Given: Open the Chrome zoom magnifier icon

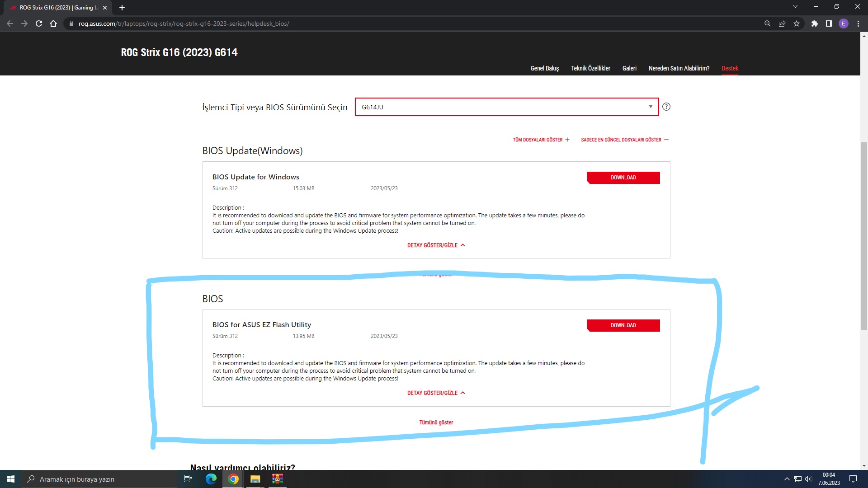Looking at the screenshot, I should pos(767,23).
